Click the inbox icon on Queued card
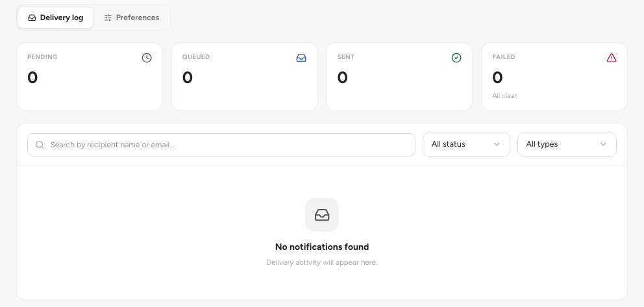This screenshot has height=307, width=644. [301, 58]
